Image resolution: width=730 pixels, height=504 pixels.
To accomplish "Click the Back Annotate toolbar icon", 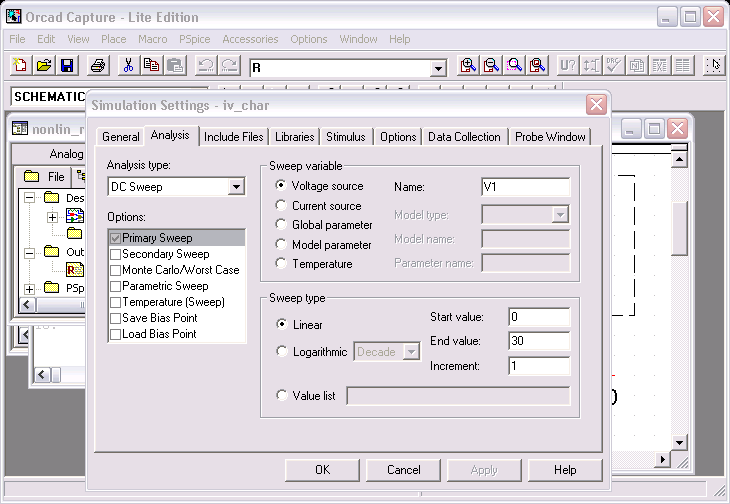I will tap(591, 65).
